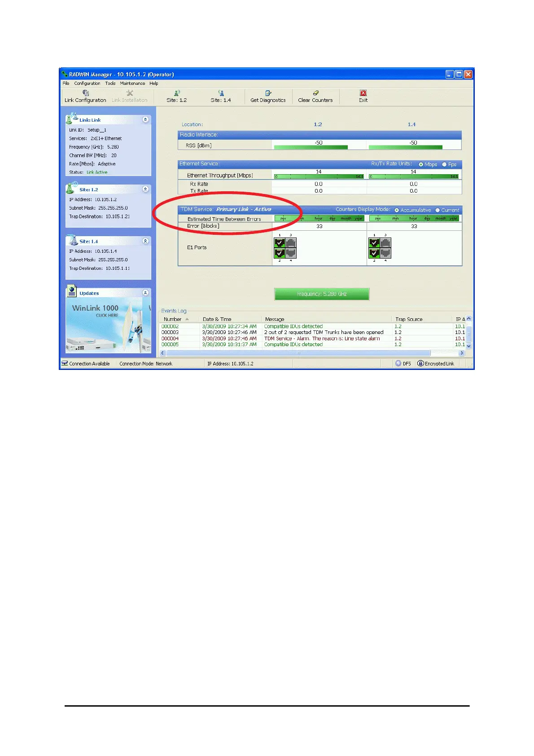The height and width of the screenshot is (756, 534).
Task: Open Link Configuration toolbar icon
Action: pos(85,93)
